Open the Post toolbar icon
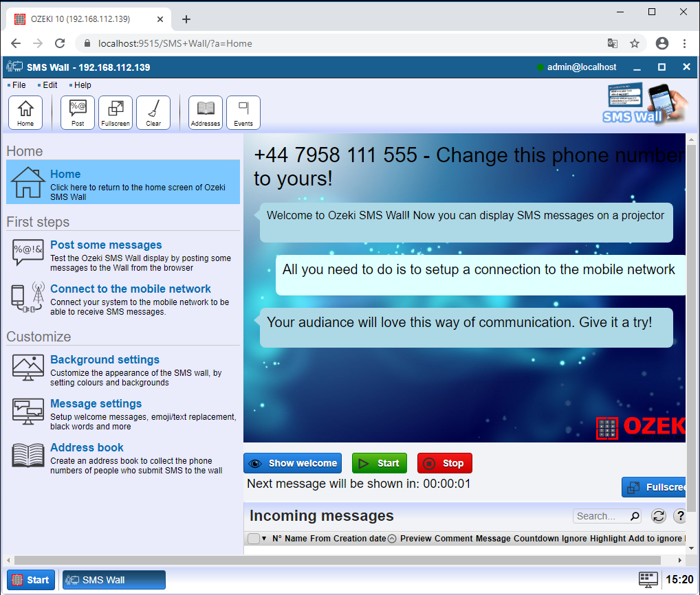Screen dimensions: 700x595 (78, 113)
